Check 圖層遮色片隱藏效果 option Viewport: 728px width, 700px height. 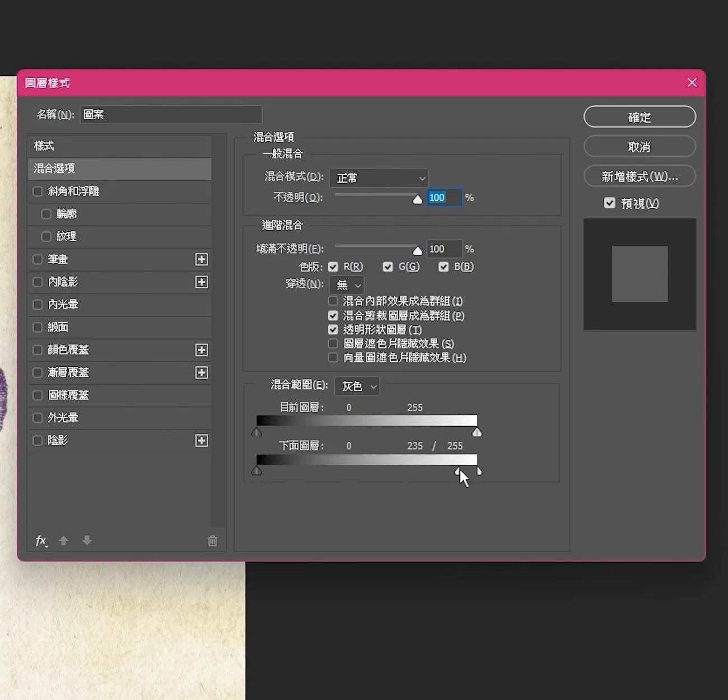click(x=333, y=343)
